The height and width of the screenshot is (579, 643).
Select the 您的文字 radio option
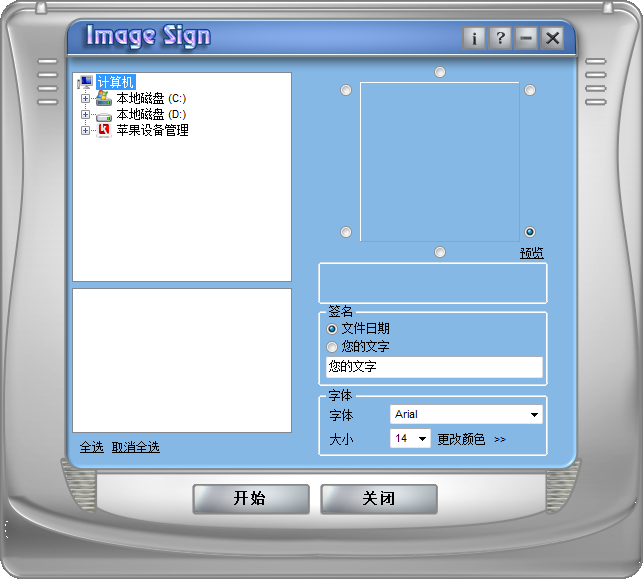(358, 347)
